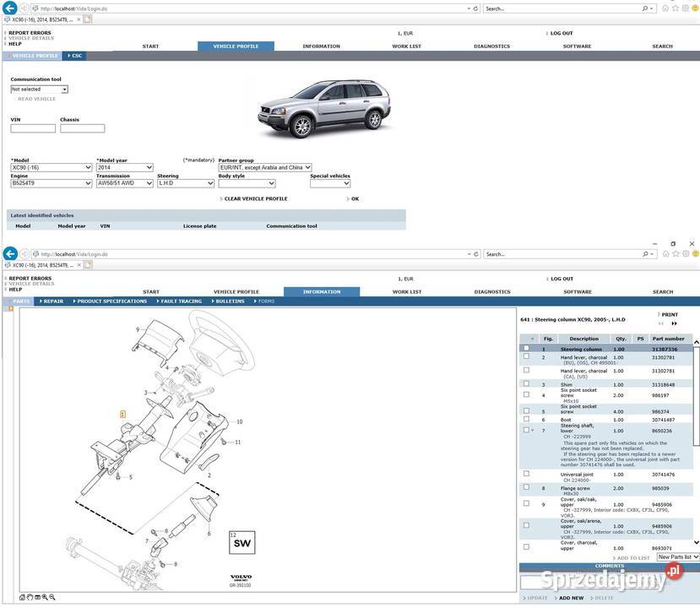Switch to WORK LIST tab in lower window
The image size is (700, 608).
[407, 291]
